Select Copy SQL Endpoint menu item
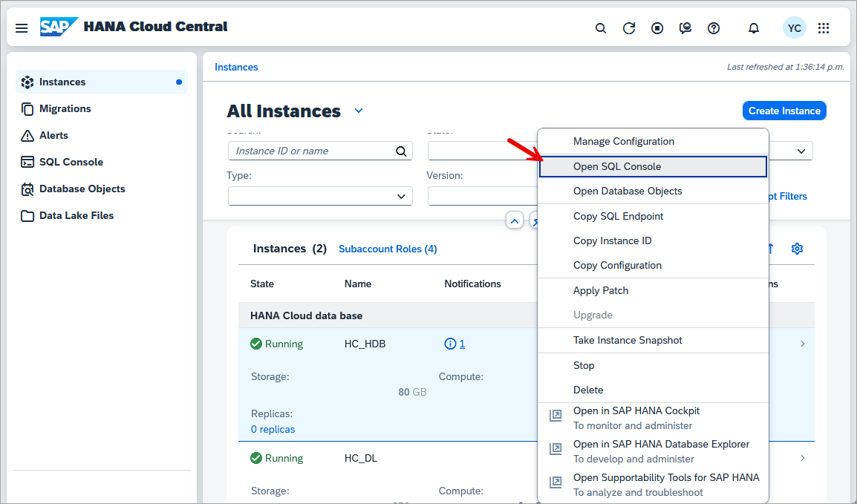This screenshot has width=857, height=504. tap(653, 216)
